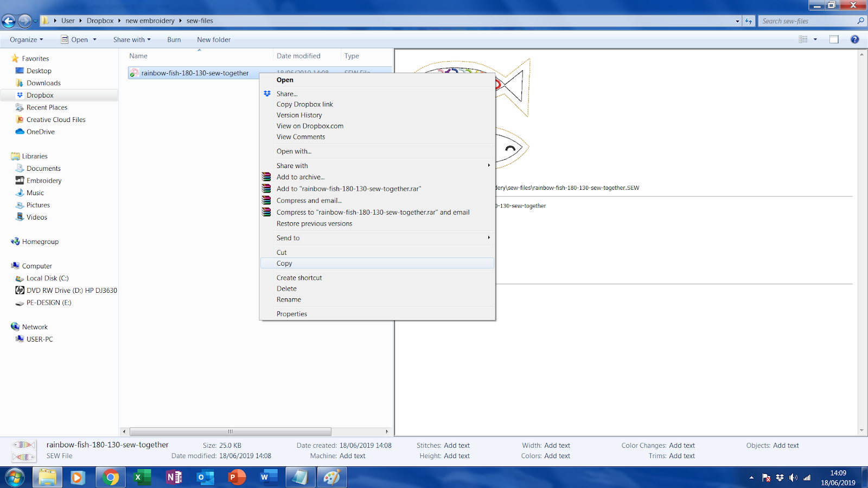This screenshot has width=868, height=488.
Task: Open Outlook from the taskbar
Action: (x=205, y=478)
